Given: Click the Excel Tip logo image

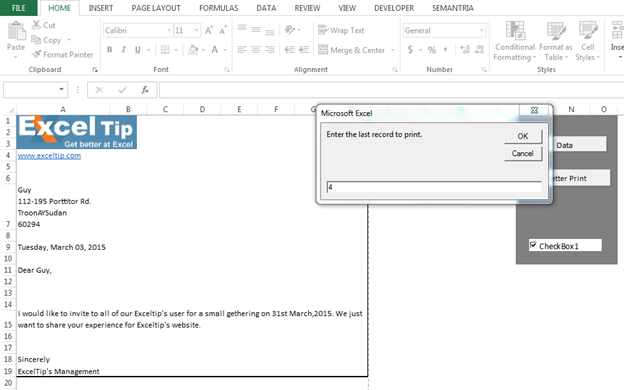Looking at the screenshot, I should [77, 132].
